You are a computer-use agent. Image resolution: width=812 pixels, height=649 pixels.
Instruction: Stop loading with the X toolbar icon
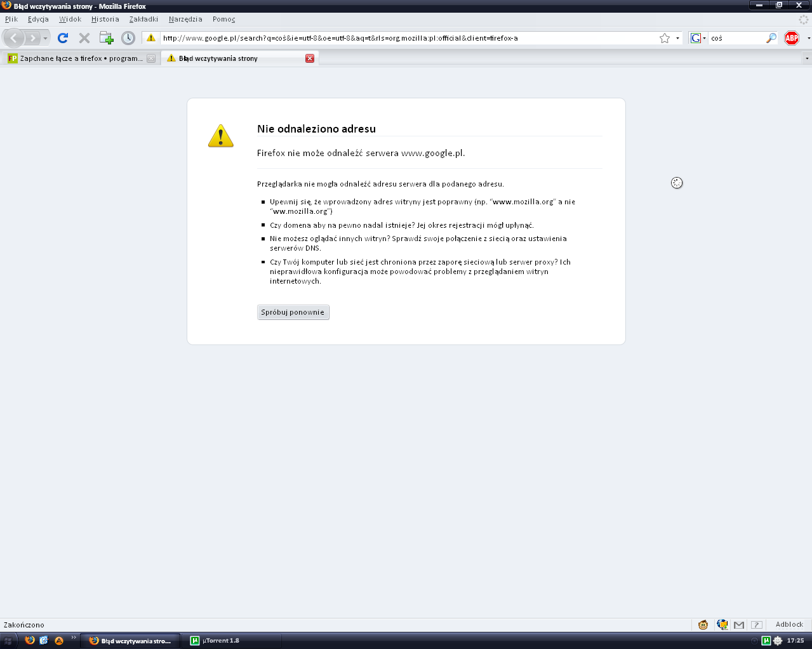click(84, 38)
